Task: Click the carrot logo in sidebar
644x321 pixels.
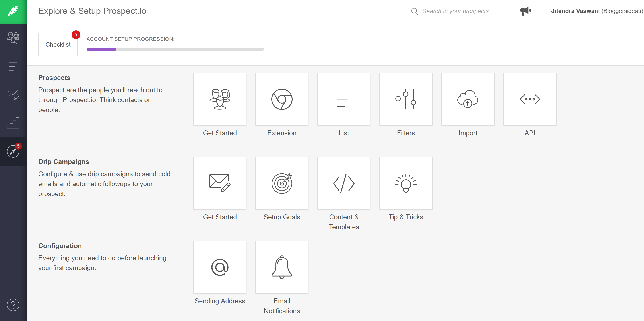Action: [13, 11]
